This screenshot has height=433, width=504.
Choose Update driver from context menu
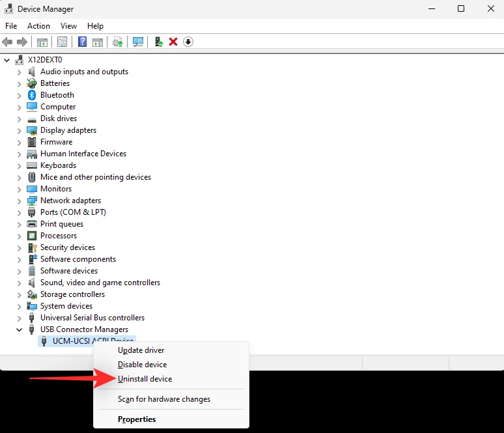171,350
